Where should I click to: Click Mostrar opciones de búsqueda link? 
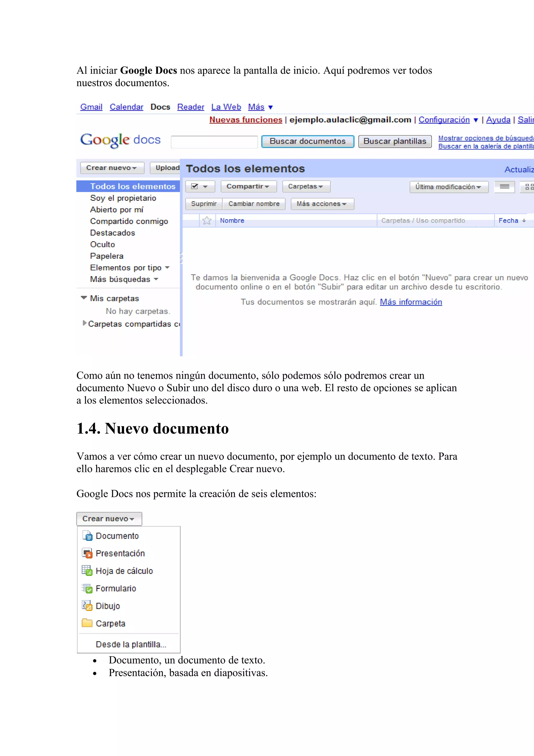click(x=486, y=138)
